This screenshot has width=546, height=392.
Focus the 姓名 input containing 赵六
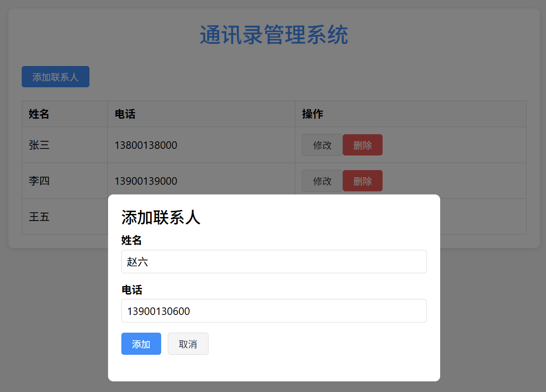click(274, 261)
